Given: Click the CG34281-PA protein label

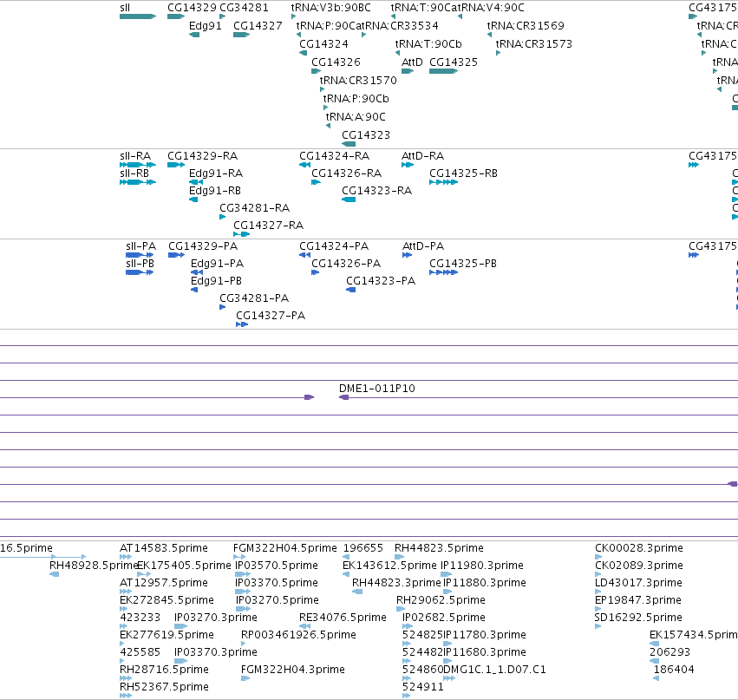Looking at the screenshot, I should [254, 299].
